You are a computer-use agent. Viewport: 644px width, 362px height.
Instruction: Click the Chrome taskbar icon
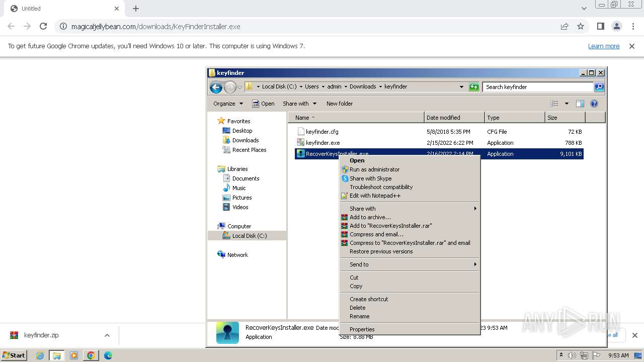pyautogui.click(x=91, y=355)
